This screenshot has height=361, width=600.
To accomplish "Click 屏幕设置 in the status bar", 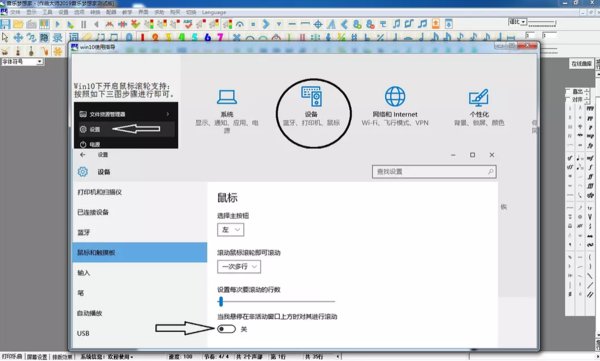I will [x=37, y=357].
